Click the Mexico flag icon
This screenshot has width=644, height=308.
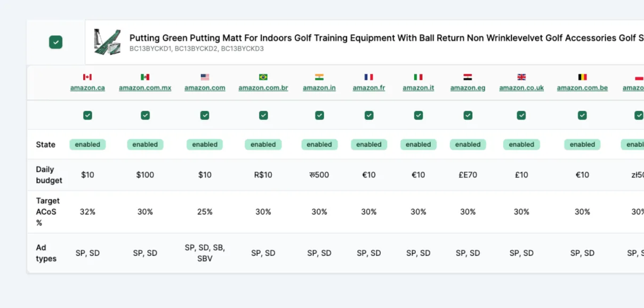[145, 77]
